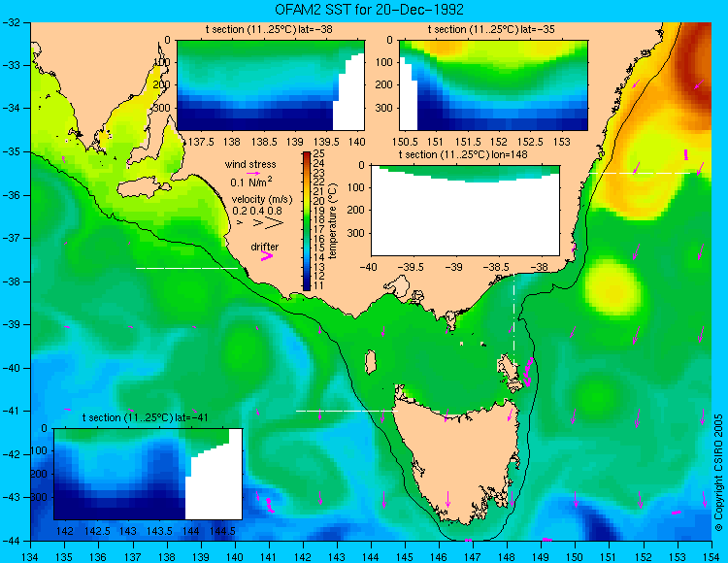The height and width of the screenshot is (563, 728).
Task: Click the white dashed section line west of Tasmania
Action: tap(347, 411)
